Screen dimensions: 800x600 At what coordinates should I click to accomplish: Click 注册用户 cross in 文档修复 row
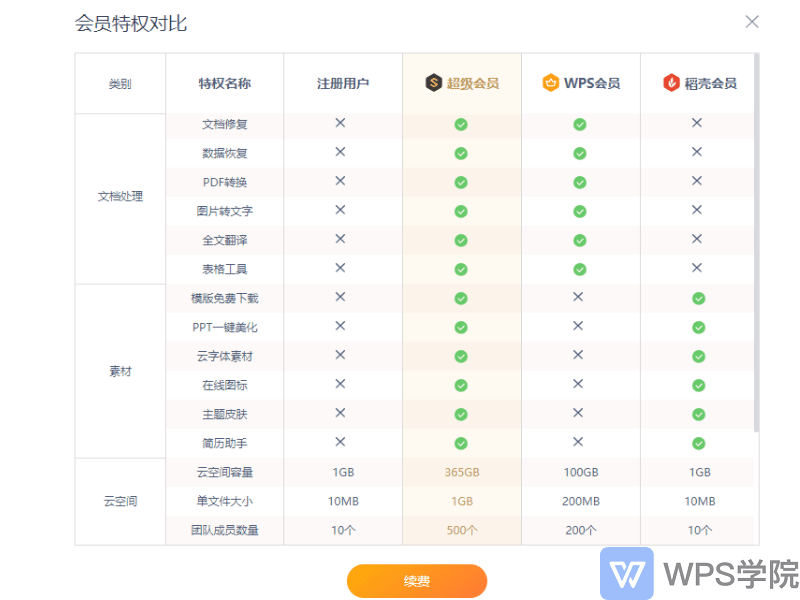340,123
